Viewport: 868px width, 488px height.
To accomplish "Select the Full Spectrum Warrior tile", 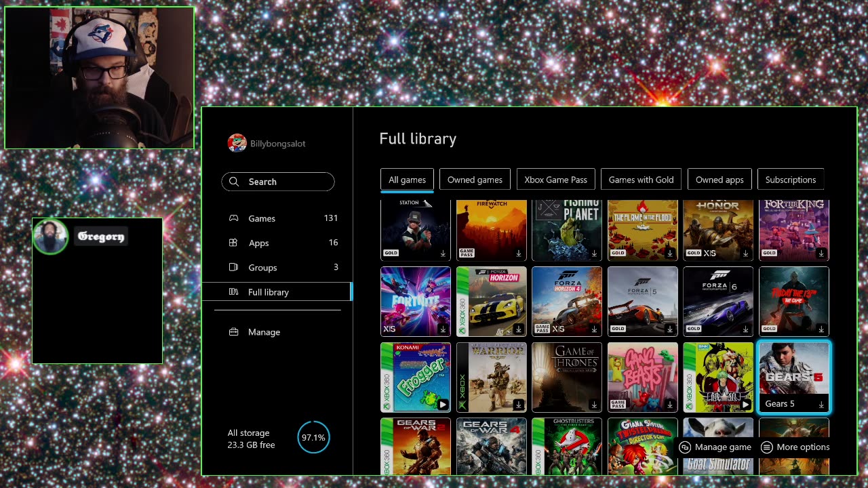I will point(492,378).
